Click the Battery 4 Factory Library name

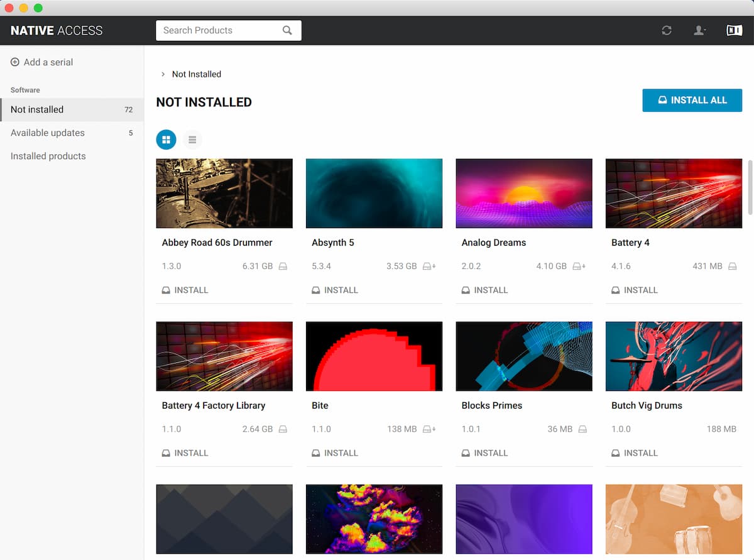click(x=214, y=405)
